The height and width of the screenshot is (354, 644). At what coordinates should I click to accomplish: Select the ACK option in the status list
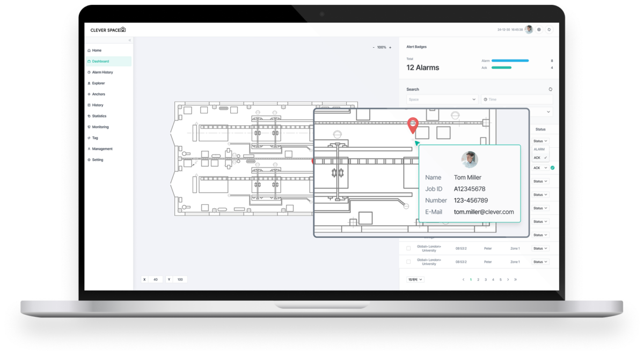(x=539, y=157)
